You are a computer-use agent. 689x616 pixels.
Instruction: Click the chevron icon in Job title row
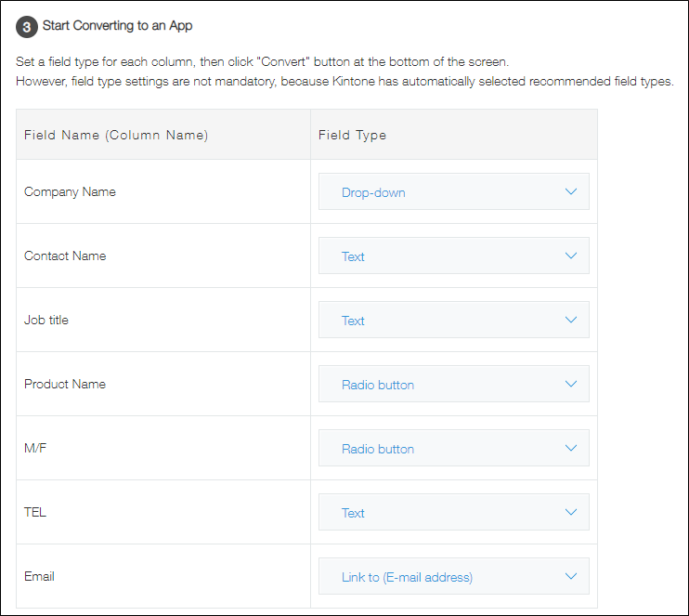click(571, 321)
